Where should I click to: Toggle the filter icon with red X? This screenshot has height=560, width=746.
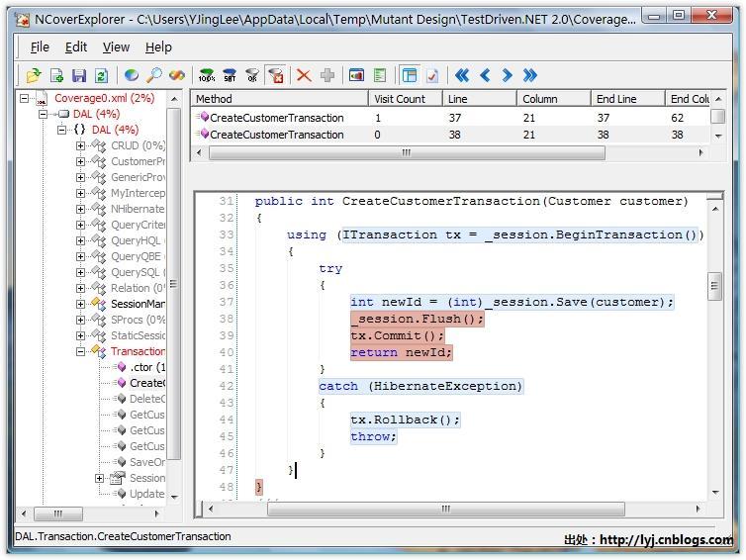coord(276,75)
